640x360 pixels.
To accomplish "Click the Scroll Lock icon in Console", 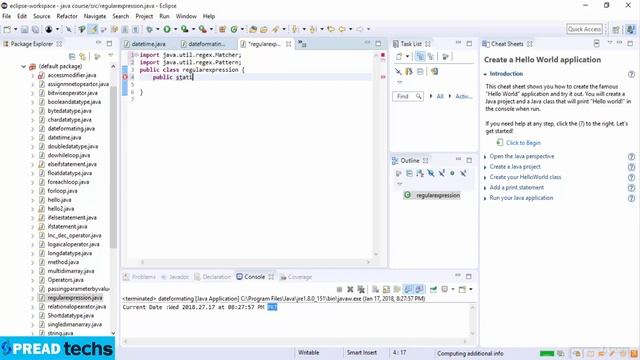I will pyautogui.click(x=386, y=289).
